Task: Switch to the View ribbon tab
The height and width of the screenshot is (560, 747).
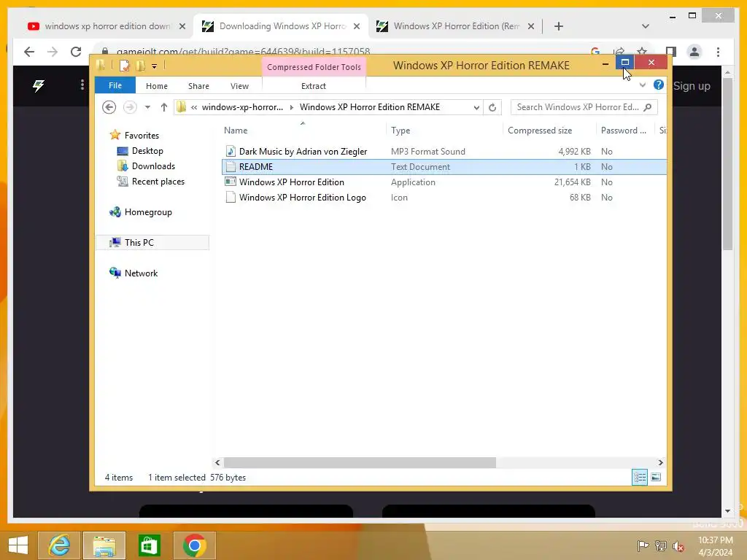Action: click(239, 86)
